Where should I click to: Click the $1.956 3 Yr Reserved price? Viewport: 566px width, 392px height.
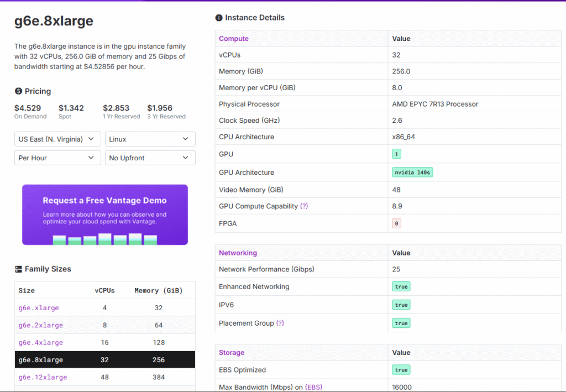pos(160,108)
